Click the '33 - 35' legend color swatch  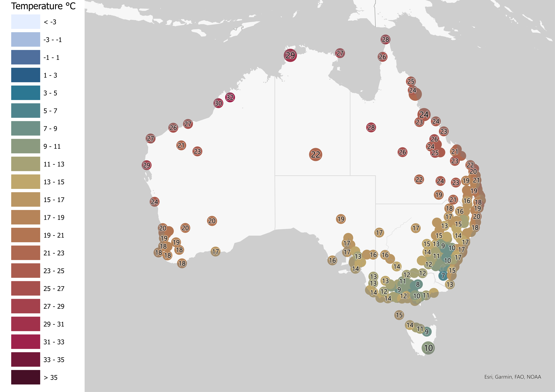[x=26, y=359]
